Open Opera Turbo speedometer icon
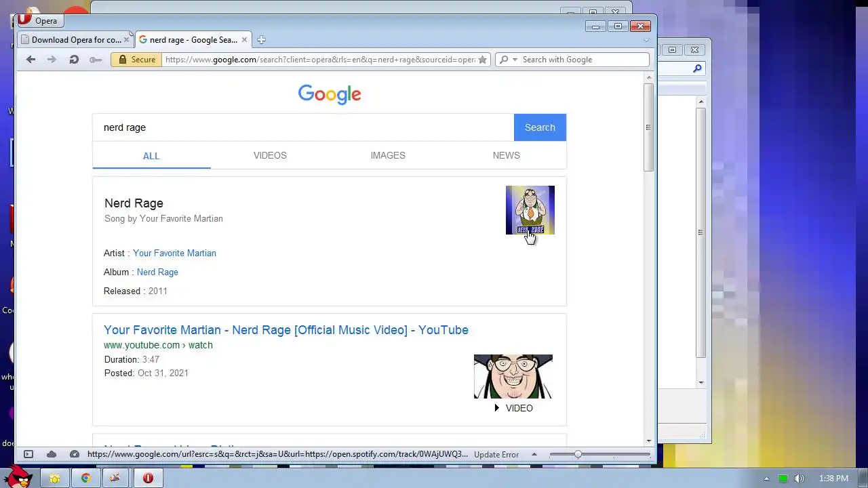 coord(75,454)
